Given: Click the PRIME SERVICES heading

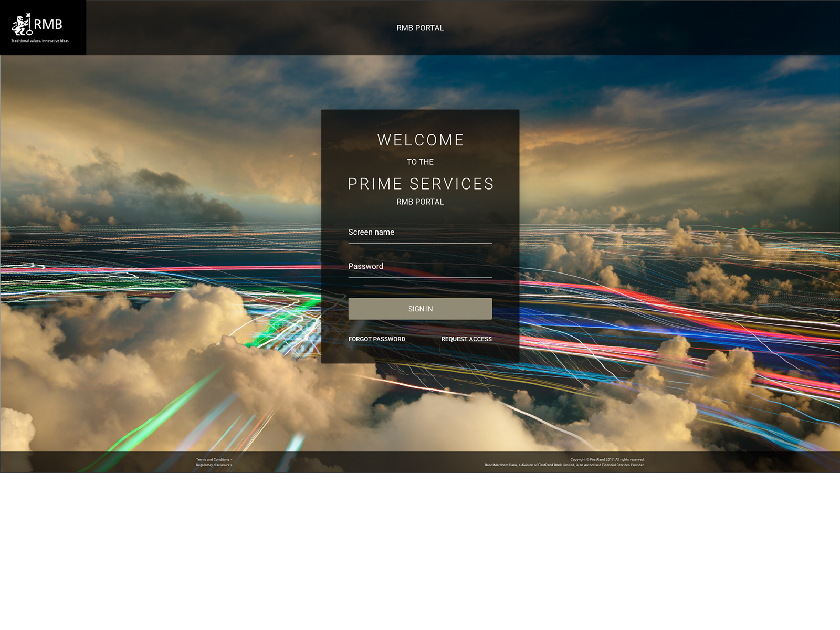Looking at the screenshot, I should coord(421,184).
